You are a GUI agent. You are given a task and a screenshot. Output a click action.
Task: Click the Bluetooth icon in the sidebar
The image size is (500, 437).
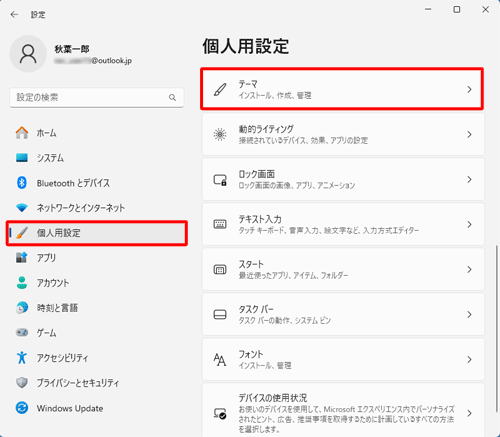click(x=22, y=183)
